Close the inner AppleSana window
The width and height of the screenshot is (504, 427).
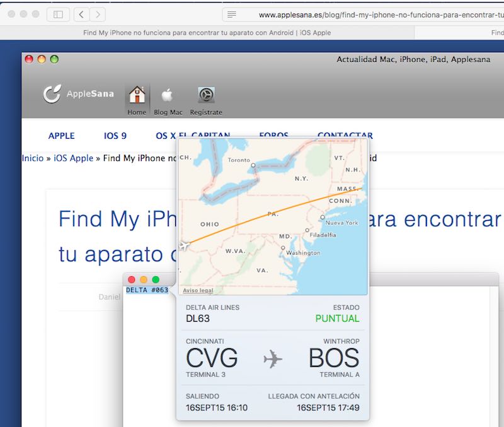29,59
